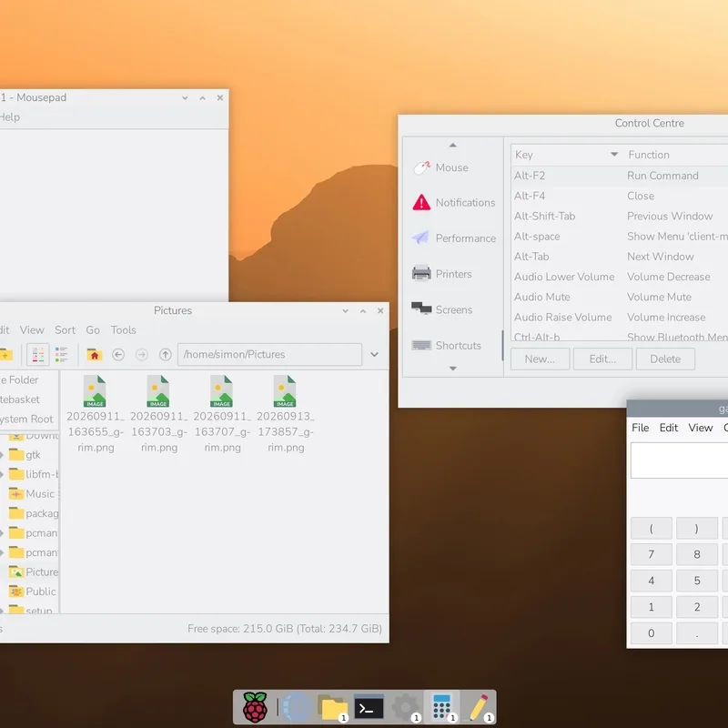The height and width of the screenshot is (728, 728).
Task: Expand the gtk folder in tree
Action: click(2, 456)
